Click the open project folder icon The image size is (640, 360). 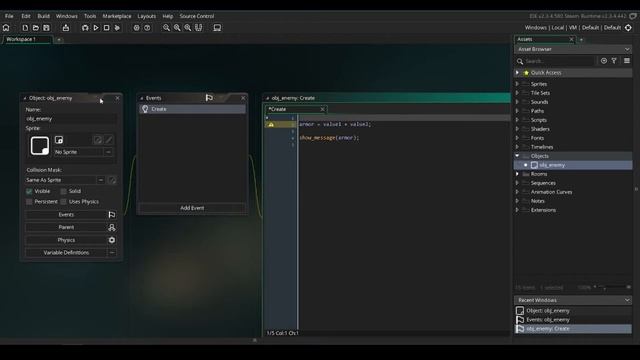pyautogui.click(x=36, y=28)
